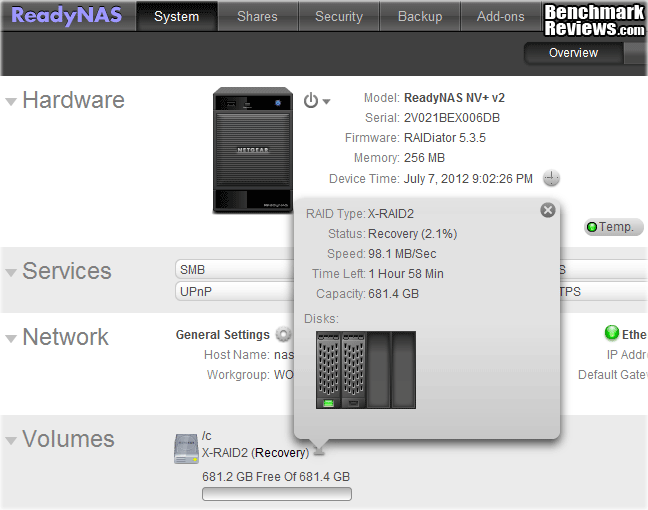The image size is (648, 510).
Task: Click the General Settings heading
Action: click(222, 334)
